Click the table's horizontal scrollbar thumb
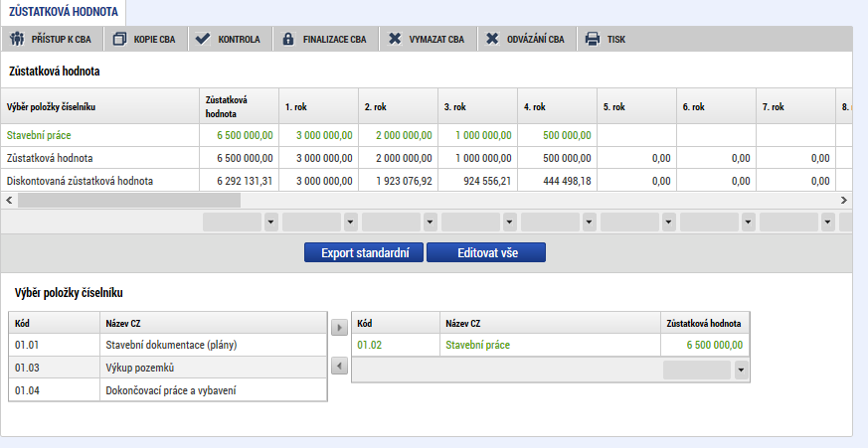The height and width of the screenshot is (448, 868). coord(129,201)
